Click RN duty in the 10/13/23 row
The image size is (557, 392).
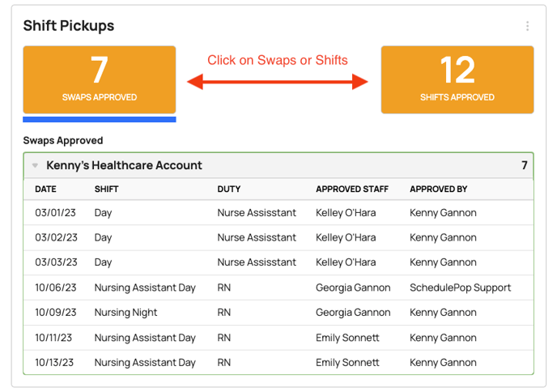coord(223,363)
